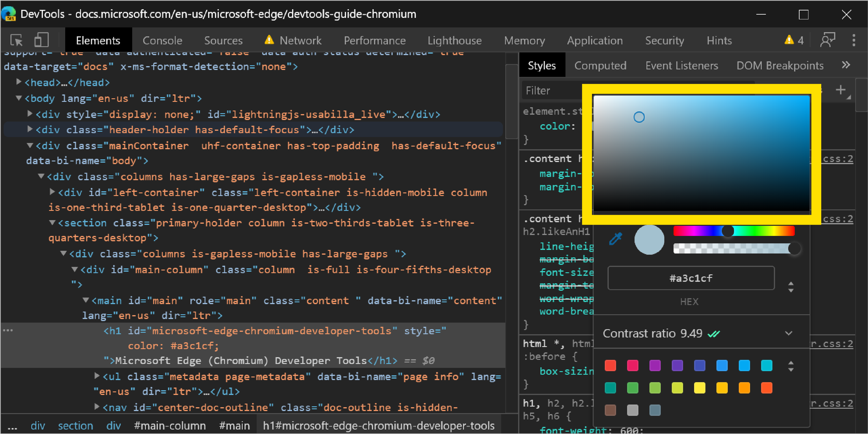
Task: Click the device emulation toggle icon
Action: (x=41, y=40)
